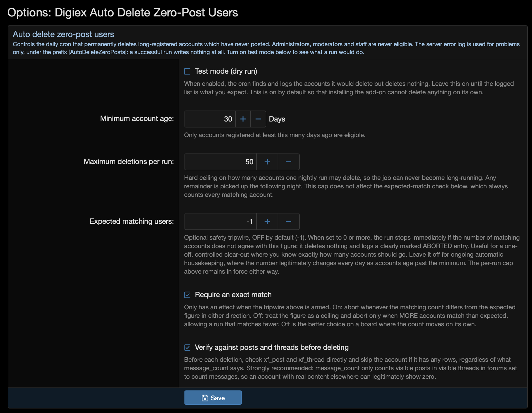Untick Verify against posts and threads checkbox

click(187, 348)
